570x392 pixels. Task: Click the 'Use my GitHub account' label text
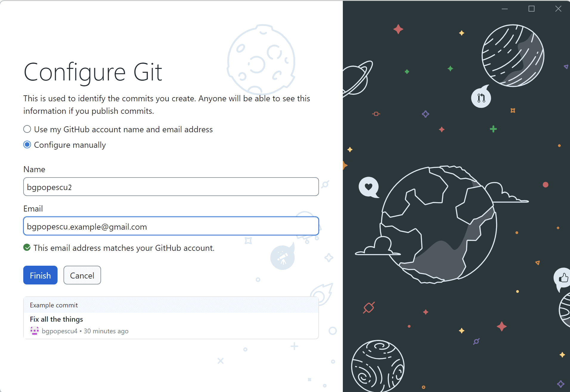click(x=123, y=129)
